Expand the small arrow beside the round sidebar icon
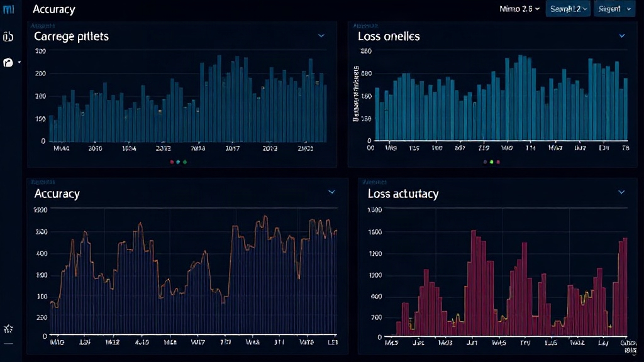Screen dimensions: 644x362 pyautogui.click(x=19, y=62)
